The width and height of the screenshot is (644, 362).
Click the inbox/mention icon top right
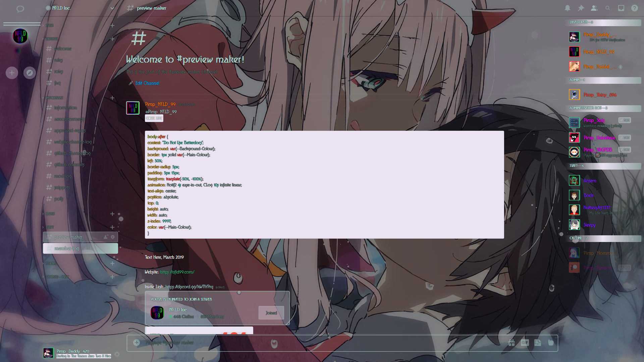621,8
